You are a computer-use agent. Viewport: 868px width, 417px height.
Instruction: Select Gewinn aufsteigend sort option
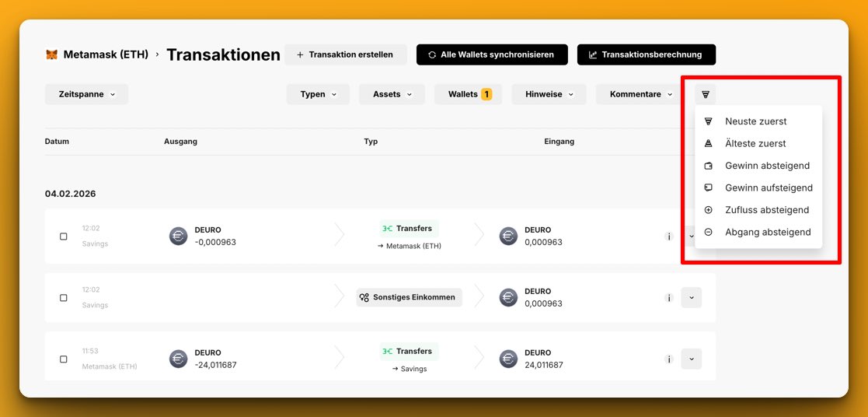click(758, 188)
